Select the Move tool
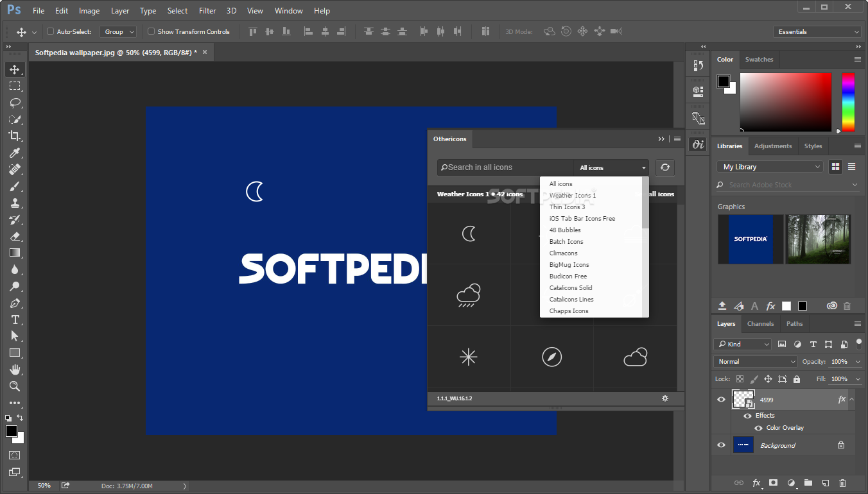This screenshot has width=868, height=494. (x=15, y=69)
